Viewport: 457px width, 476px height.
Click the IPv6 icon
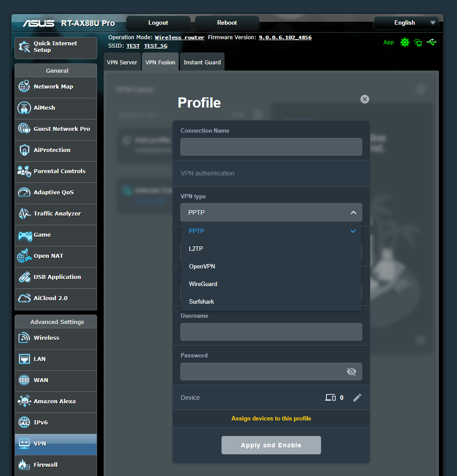[24, 422]
